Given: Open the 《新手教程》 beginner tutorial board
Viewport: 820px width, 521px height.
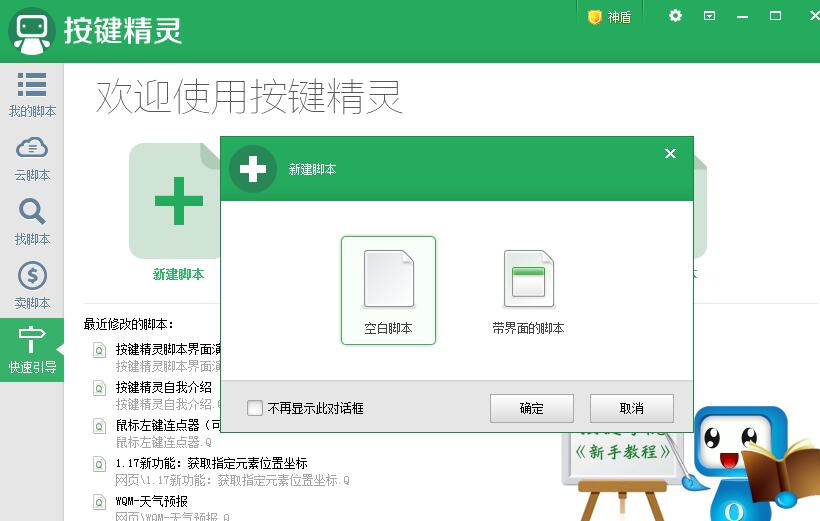Looking at the screenshot, I should (622, 452).
